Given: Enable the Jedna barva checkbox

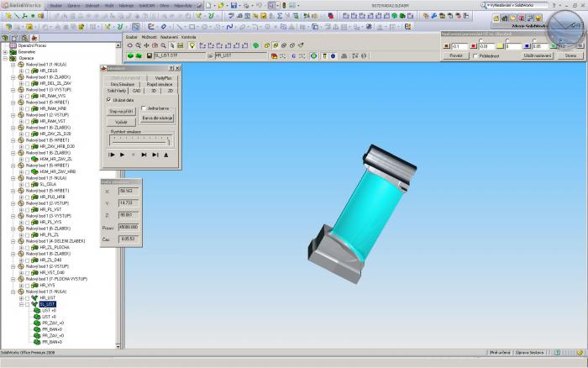Looking at the screenshot, I should (144, 108).
